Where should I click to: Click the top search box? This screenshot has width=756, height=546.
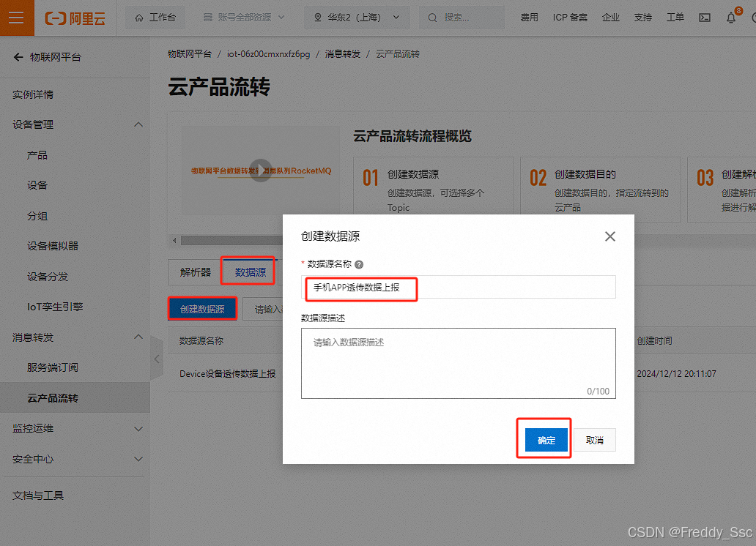[462, 18]
